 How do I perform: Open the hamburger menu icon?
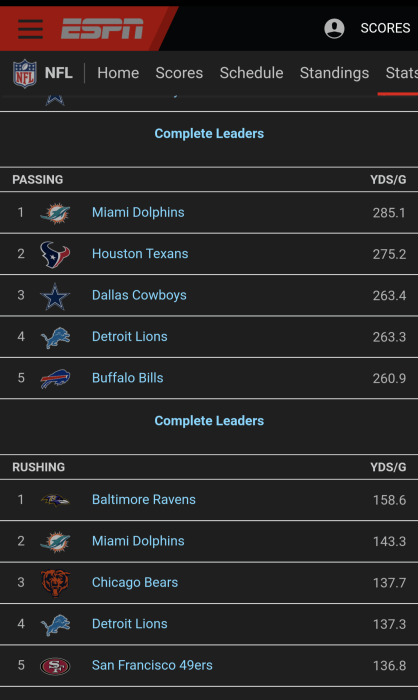(x=30, y=29)
